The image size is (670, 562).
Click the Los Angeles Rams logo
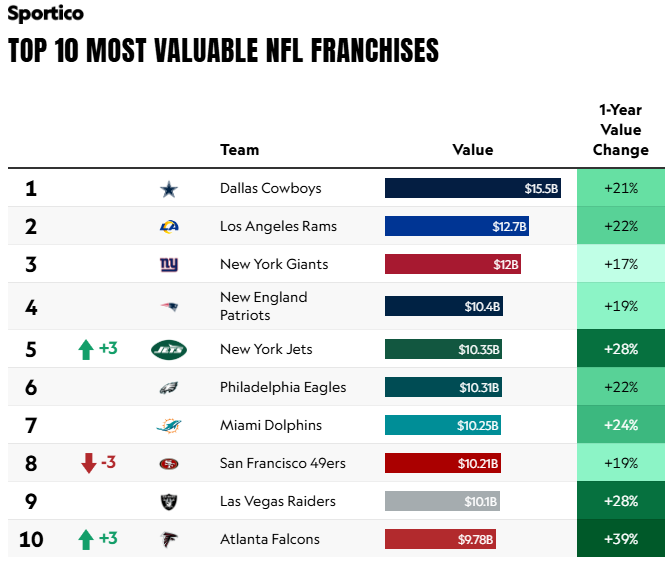pyautogui.click(x=169, y=226)
